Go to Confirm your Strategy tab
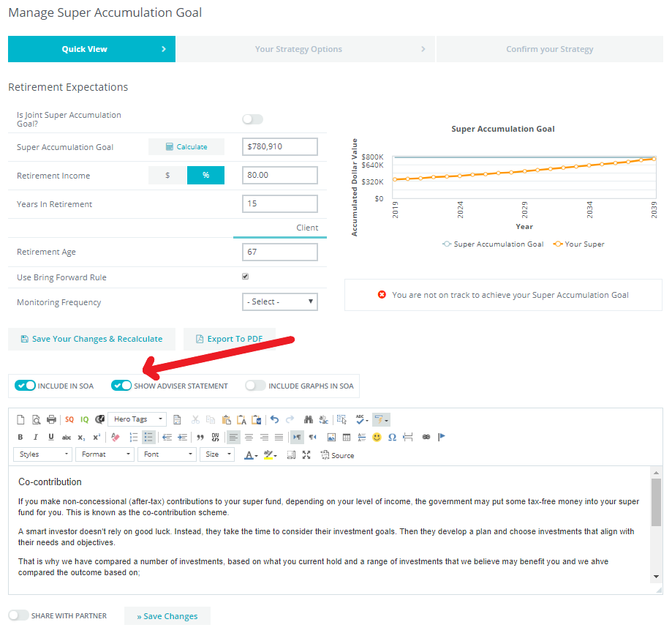Image resolution: width=672 pixels, height=633 pixels. point(549,49)
